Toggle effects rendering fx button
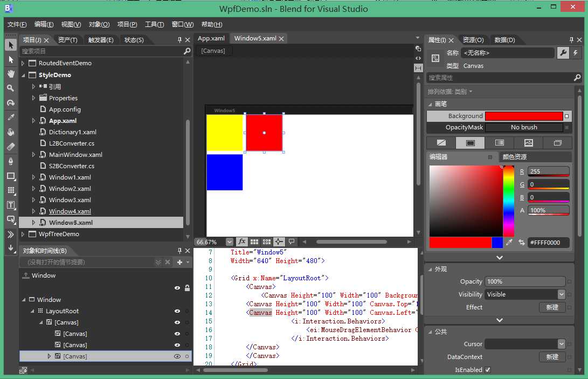588x379 pixels. (242, 242)
